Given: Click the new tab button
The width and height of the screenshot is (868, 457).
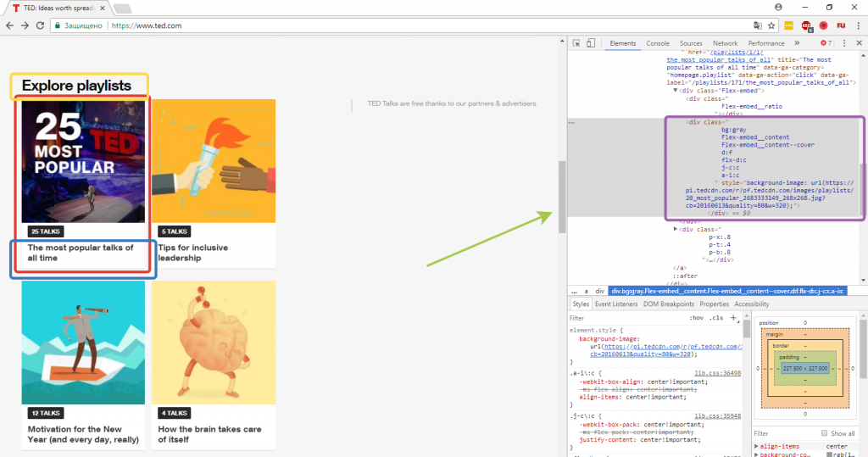Looking at the screenshot, I should click(x=122, y=8).
